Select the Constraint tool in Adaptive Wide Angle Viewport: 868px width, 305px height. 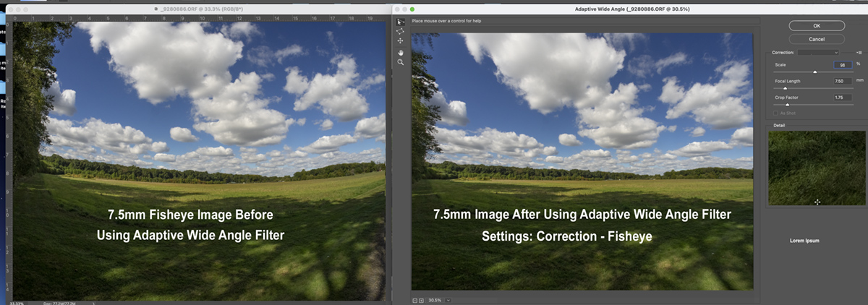[x=400, y=21]
